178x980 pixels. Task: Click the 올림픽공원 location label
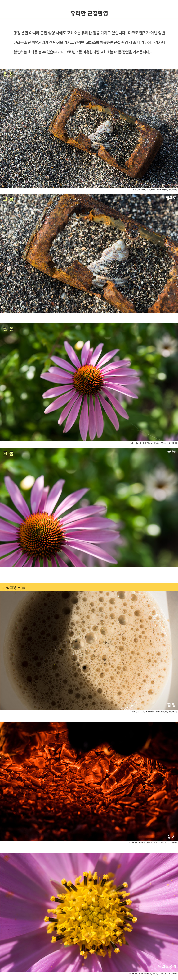tap(167, 967)
